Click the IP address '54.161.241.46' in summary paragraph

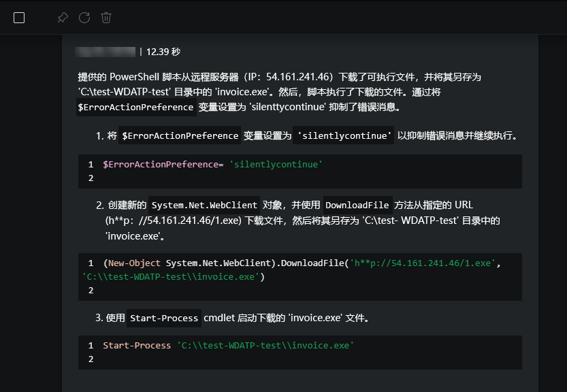297,77
